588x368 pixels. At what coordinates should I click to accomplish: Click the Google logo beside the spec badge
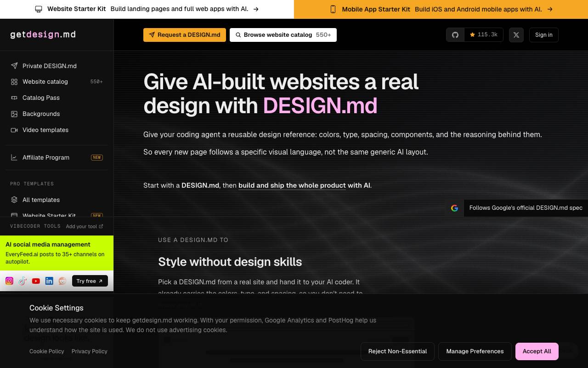(454, 208)
